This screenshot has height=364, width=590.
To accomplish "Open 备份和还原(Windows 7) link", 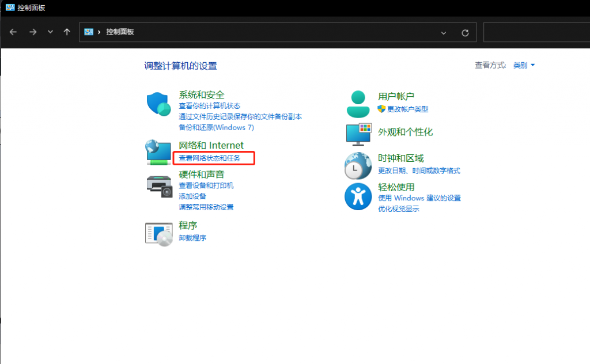I will 216,127.
